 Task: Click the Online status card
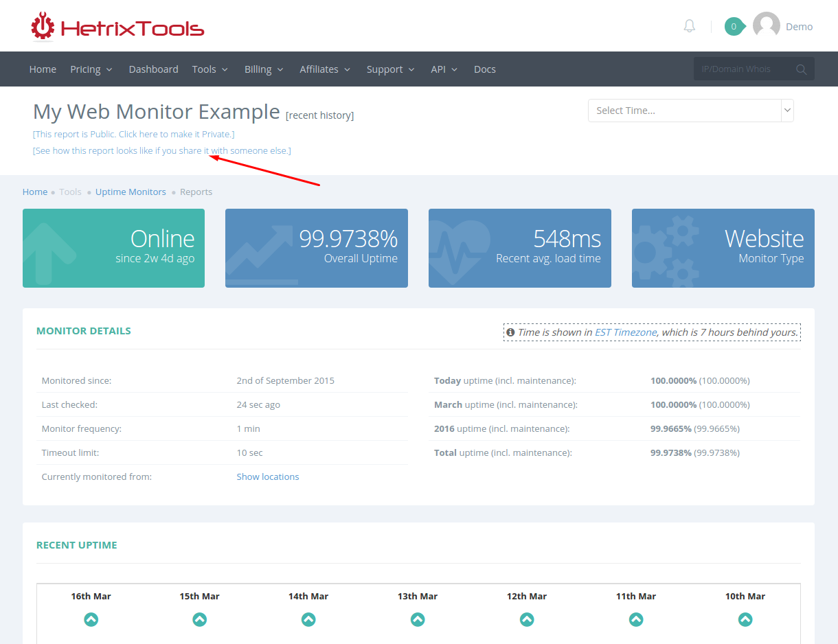113,248
